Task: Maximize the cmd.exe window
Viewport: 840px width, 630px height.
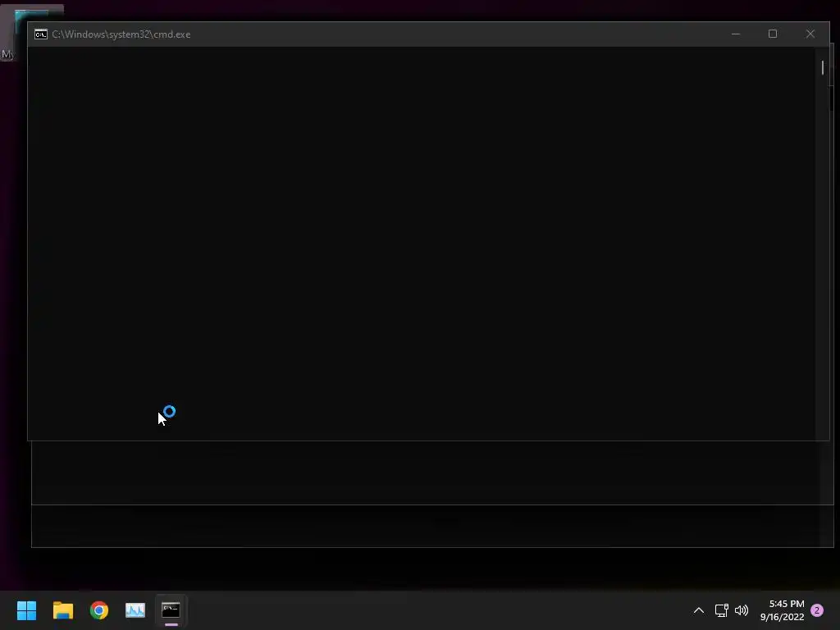Action: [773, 34]
